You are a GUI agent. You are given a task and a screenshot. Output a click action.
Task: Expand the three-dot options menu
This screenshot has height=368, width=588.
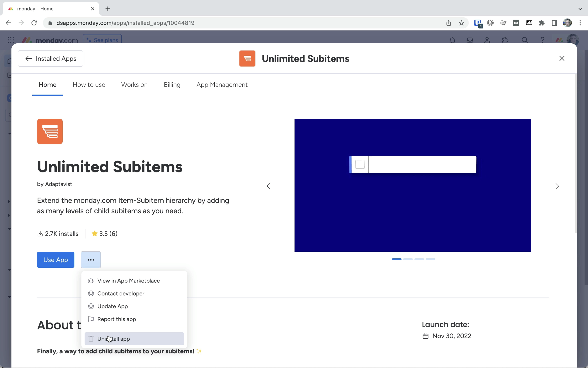[x=90, y=259]
